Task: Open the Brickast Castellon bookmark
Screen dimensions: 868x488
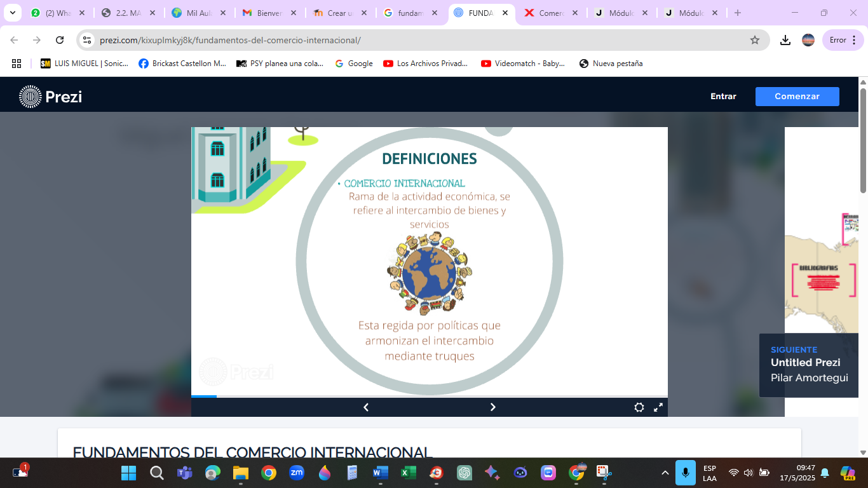Action: pos(182,64)
